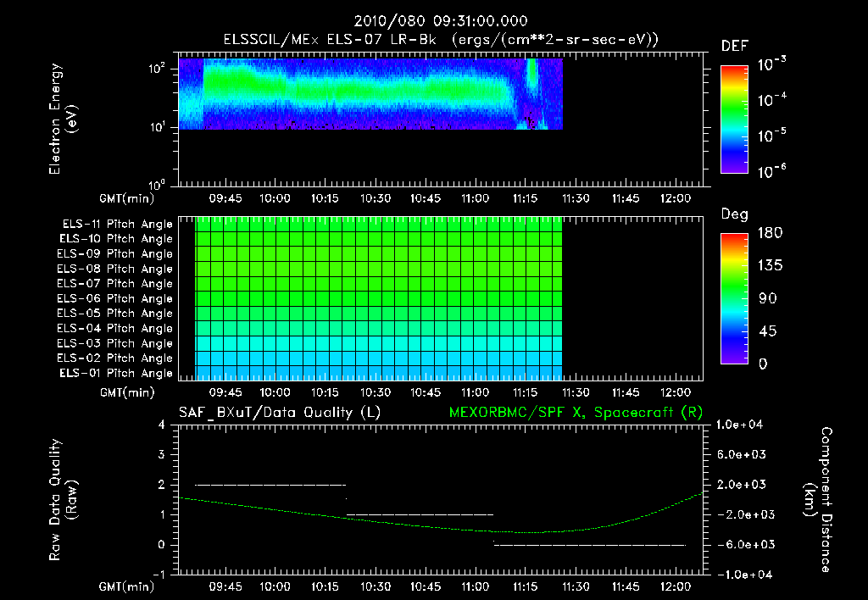Screen dimensions: 868x600
Task: Select the Electron Energy (eV) axis label
Action: point(63,119)
